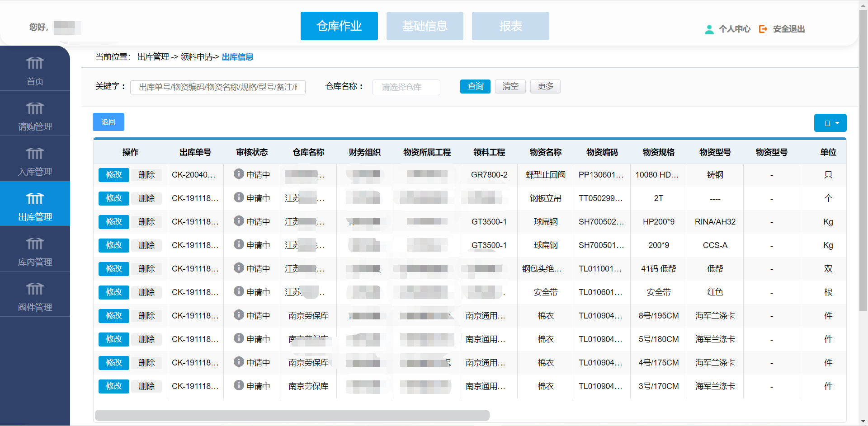The height and width of the screenshot is (426, 868).
Task: Open 库内管理 sidebar icon
Action: point(35,244)
